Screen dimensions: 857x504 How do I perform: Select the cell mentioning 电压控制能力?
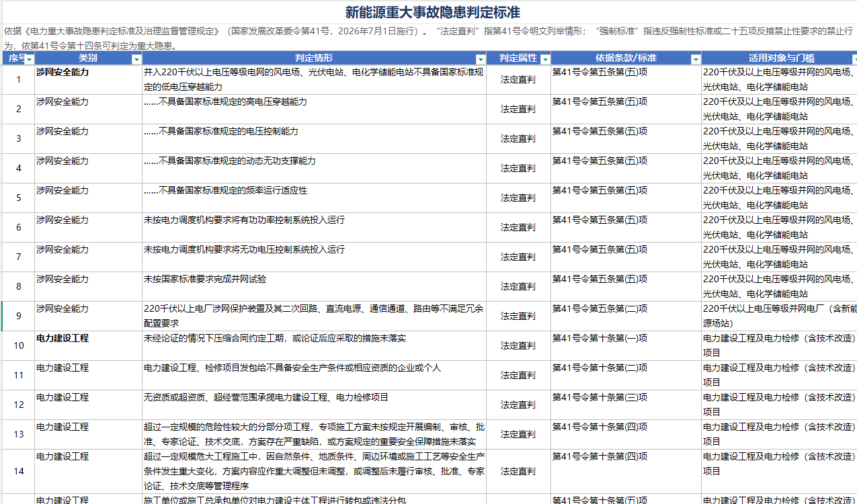[x=314, y=139]
